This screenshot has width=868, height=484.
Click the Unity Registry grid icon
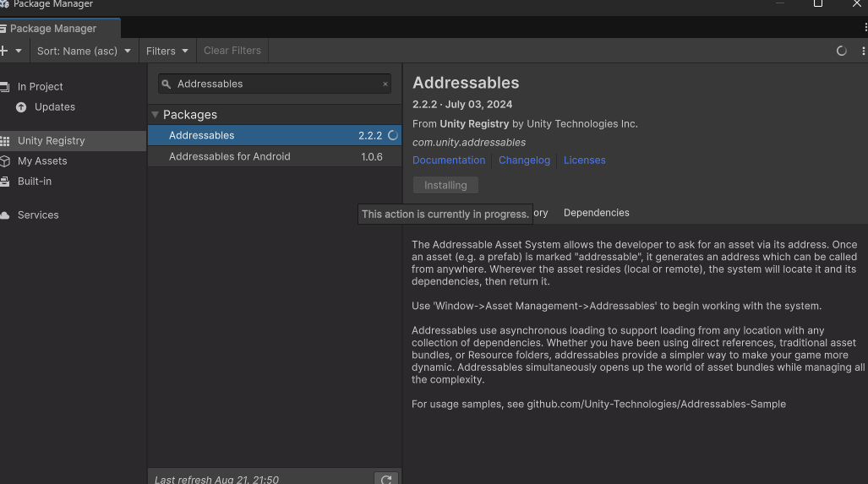(x=5, y=141)
